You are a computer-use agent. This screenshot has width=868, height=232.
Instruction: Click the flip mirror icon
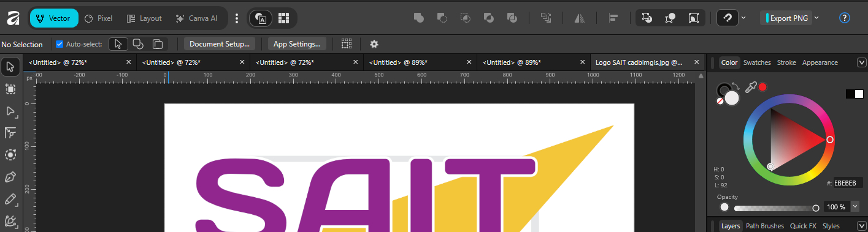580,18
